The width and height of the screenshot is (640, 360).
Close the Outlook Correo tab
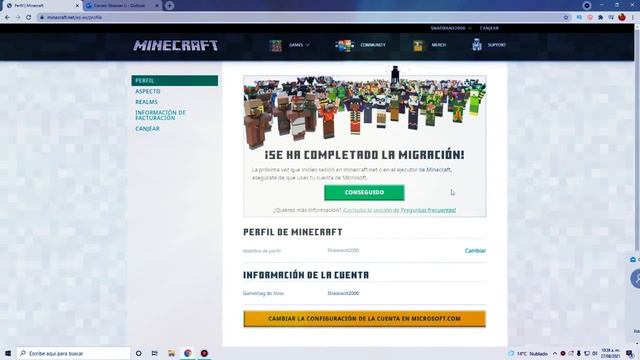tap(157, 6)
